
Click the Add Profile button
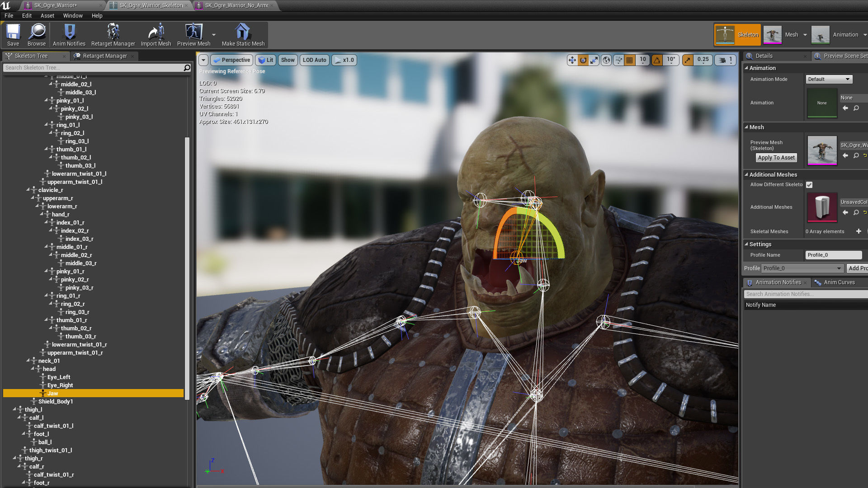pos(858,268)
